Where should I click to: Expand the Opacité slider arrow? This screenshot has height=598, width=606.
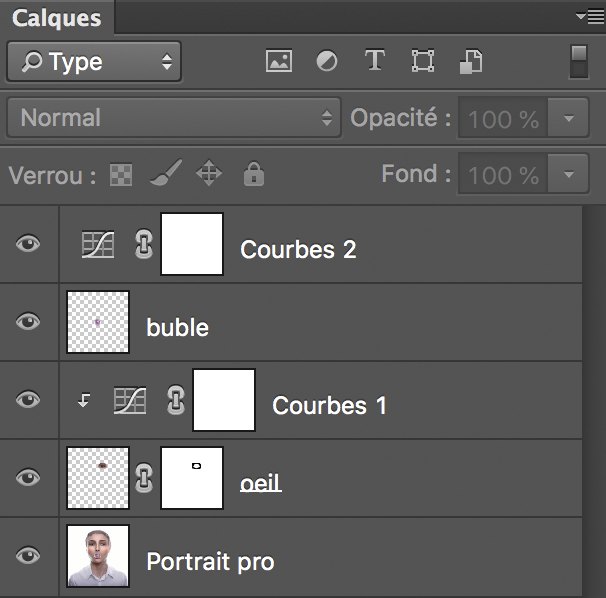569,118
